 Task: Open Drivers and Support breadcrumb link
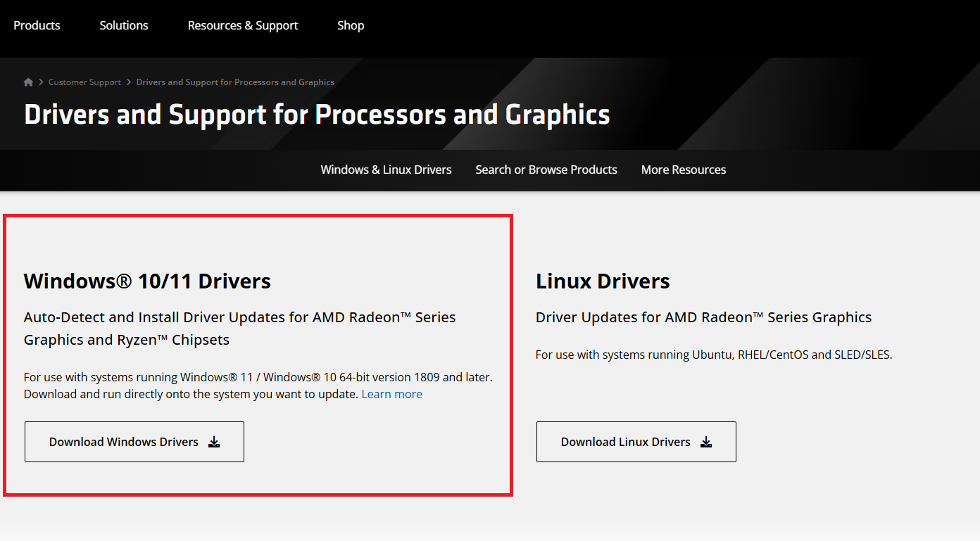coord(235,82)
